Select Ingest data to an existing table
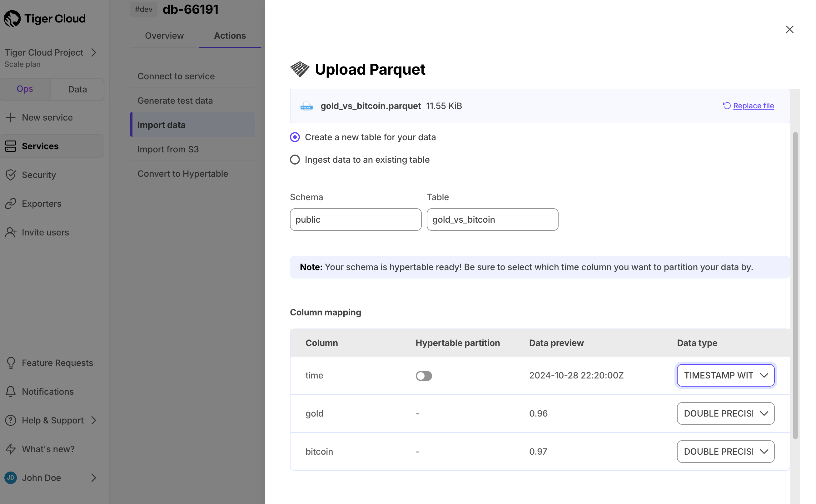Viewport: 816px width, 504px height. click(x=295, y=160)
